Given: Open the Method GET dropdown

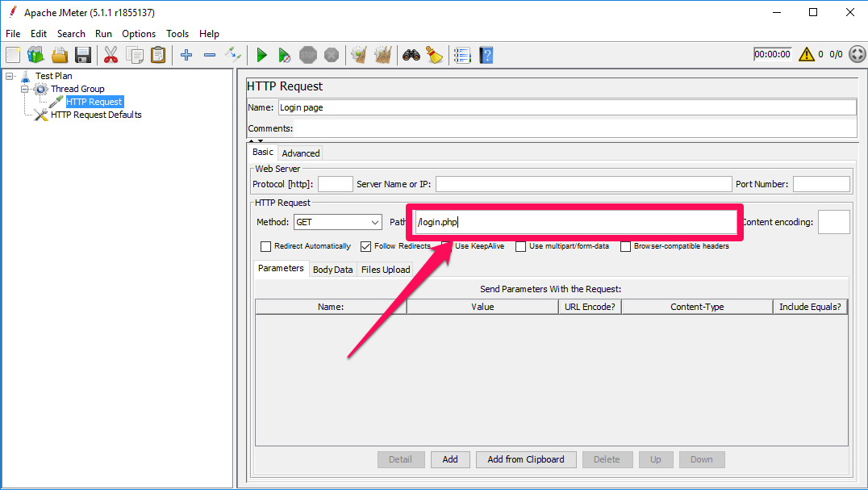Looking at the screenshot, I should [x=338, y=222].
